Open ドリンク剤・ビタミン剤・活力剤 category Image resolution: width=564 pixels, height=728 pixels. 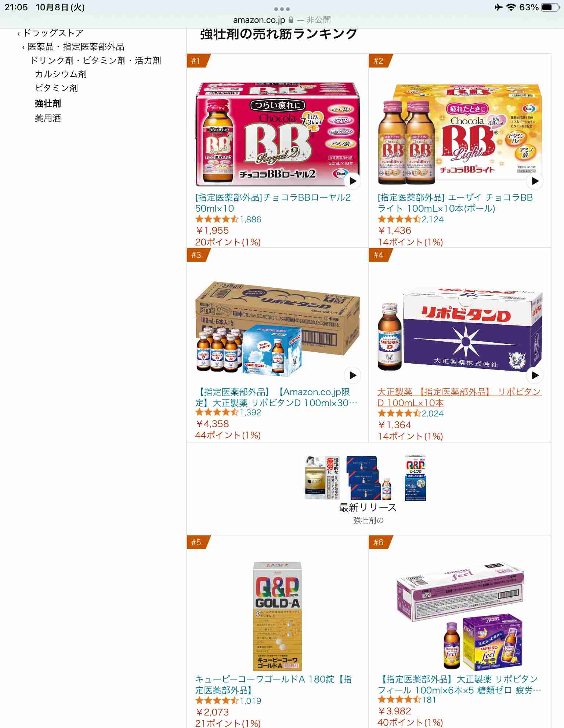coord(96,61)
